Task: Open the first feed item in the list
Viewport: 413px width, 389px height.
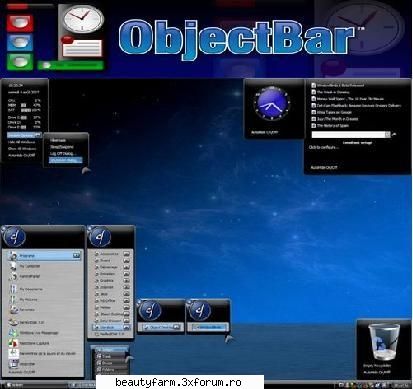Action: (x=338, y=85)
